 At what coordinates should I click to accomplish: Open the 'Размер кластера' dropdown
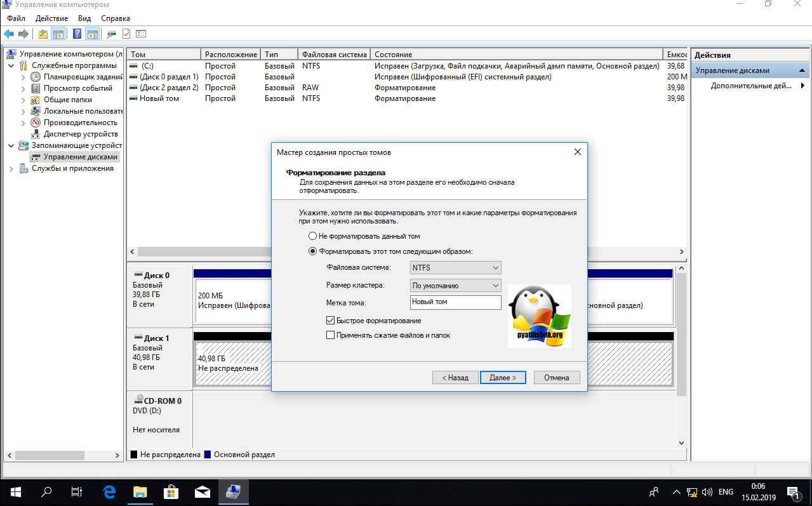[455, 286]
